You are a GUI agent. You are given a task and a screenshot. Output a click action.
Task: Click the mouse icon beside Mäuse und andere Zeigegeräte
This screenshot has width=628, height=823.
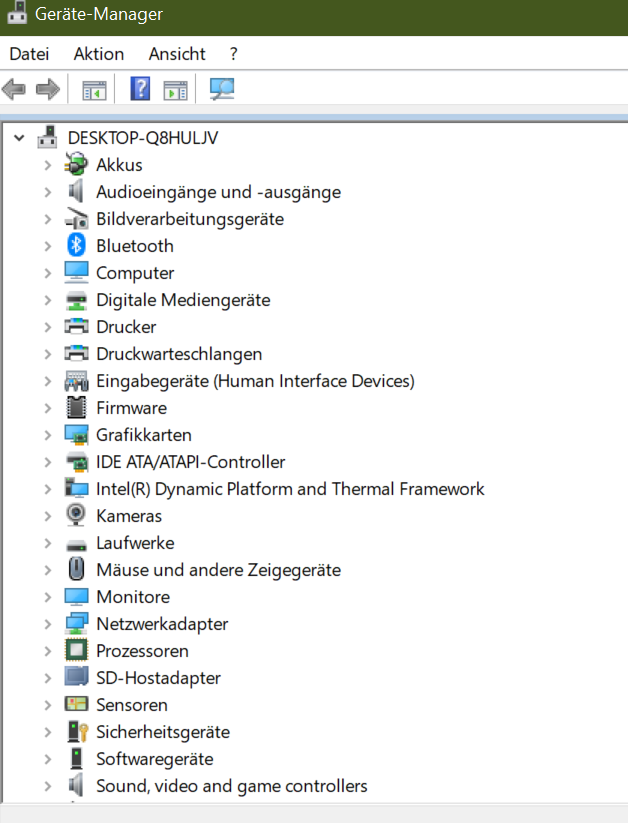click(76, 569)
